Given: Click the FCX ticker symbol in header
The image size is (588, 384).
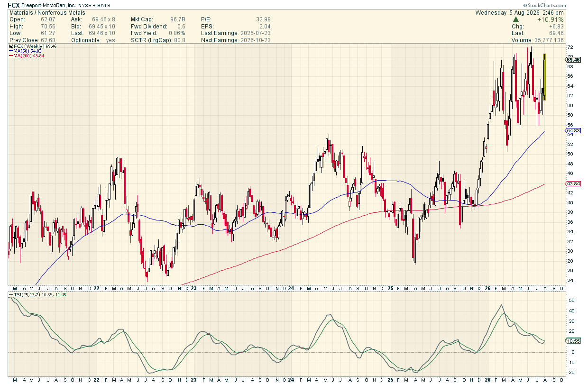Looking at the screenshot, I should tap(14, 5).
